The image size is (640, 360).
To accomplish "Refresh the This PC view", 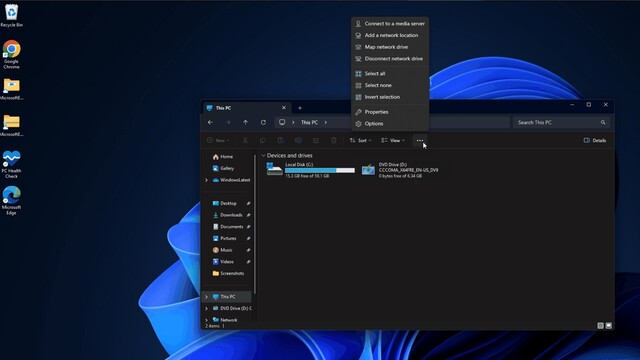I will 263,122.
